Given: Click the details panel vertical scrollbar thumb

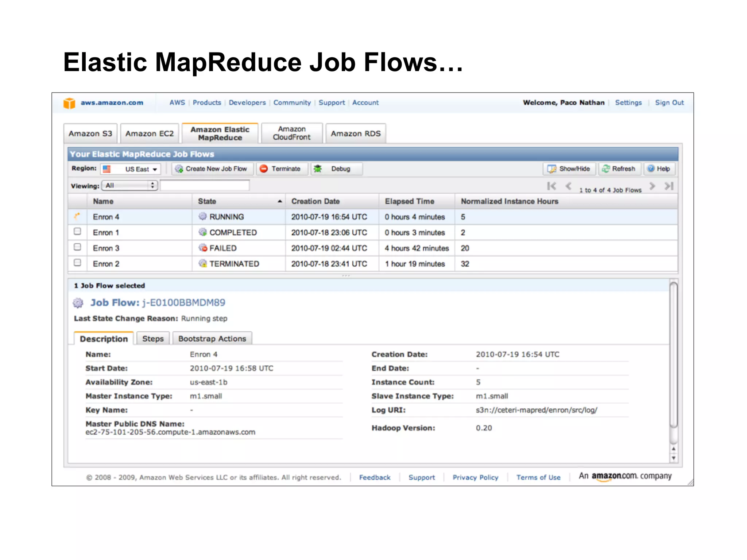Looking at the screenshot, I should click(x=674, y=354).
